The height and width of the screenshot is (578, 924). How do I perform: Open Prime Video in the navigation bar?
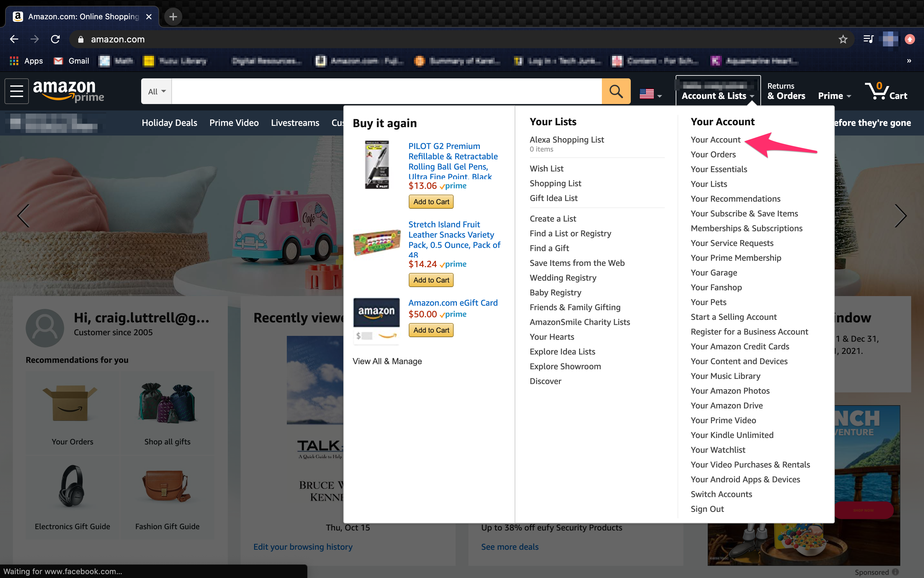(x=234, y=123)
